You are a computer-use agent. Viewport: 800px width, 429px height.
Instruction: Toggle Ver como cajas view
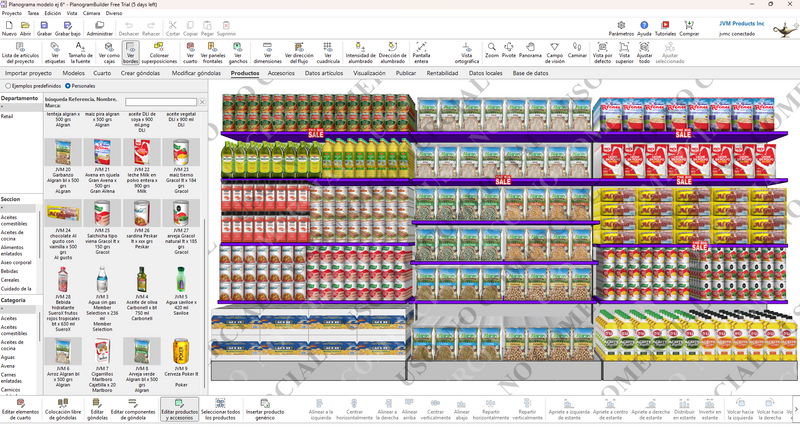pyautogui.click(x=109, y=53)
